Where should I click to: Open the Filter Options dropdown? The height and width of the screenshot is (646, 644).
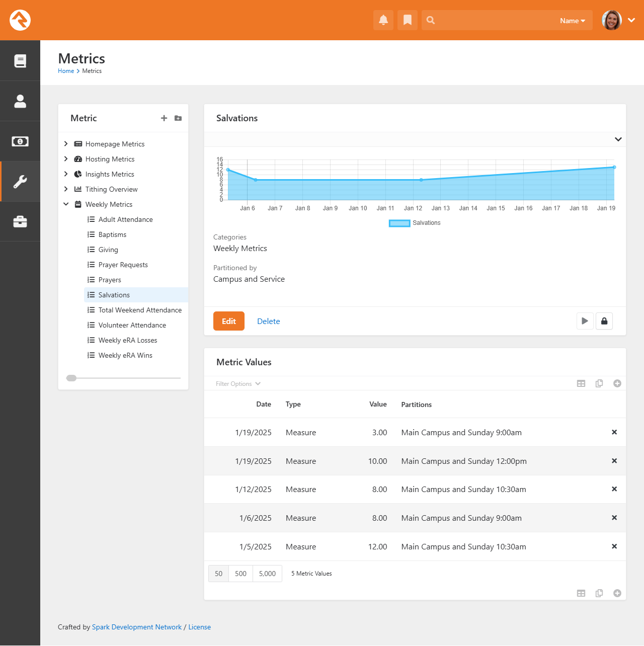(x=238, y=384)
